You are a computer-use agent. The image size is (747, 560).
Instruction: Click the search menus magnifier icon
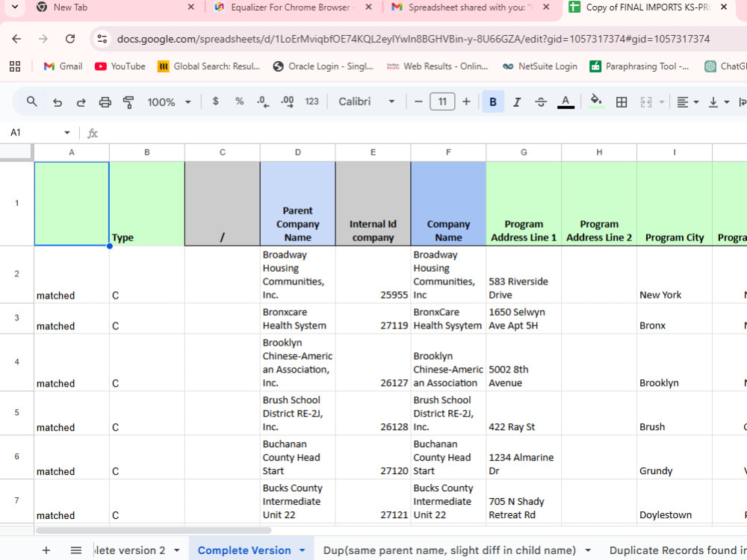[x=32, y=102]
